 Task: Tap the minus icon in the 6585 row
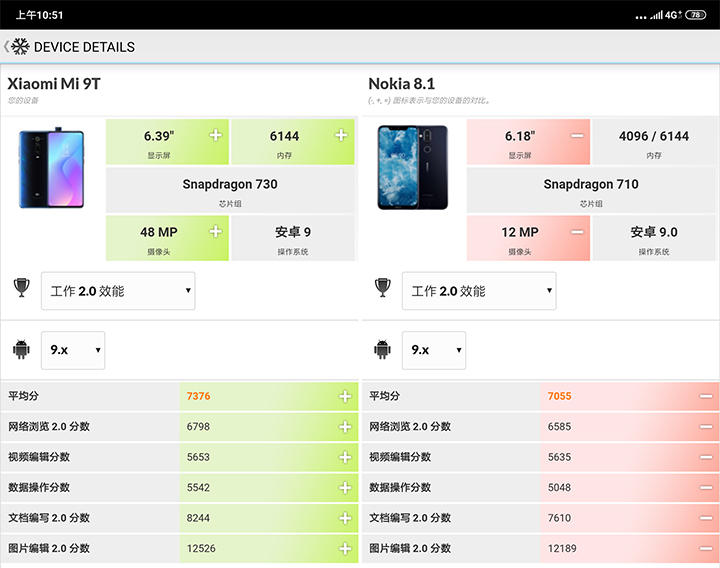tap(706, 427)
